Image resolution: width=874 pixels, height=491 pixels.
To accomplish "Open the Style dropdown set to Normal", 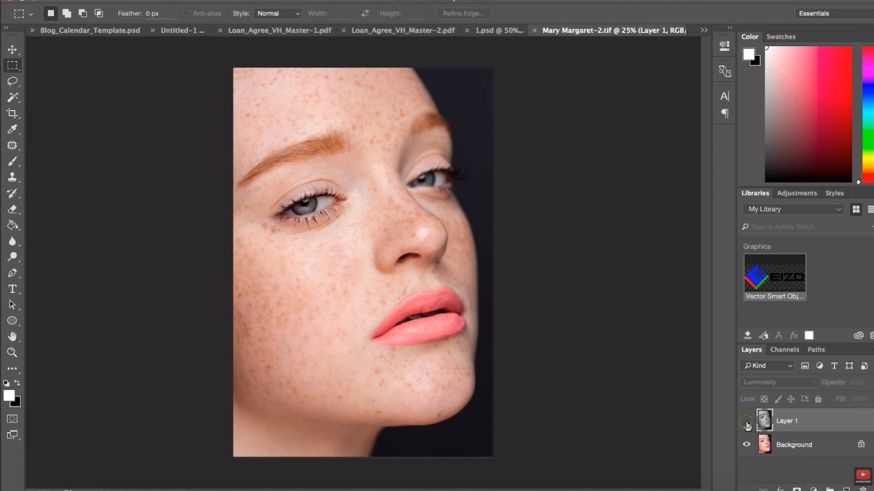I will click(x=278, y=14).
